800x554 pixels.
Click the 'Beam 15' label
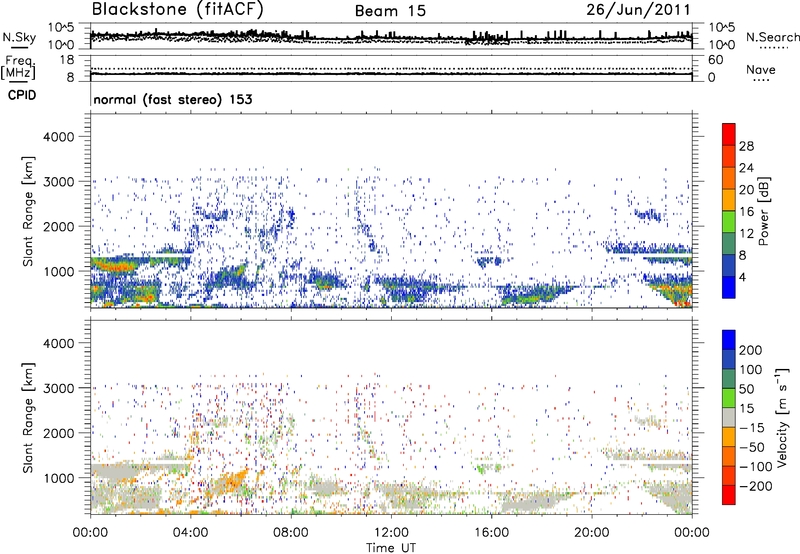tap(390, 11)
